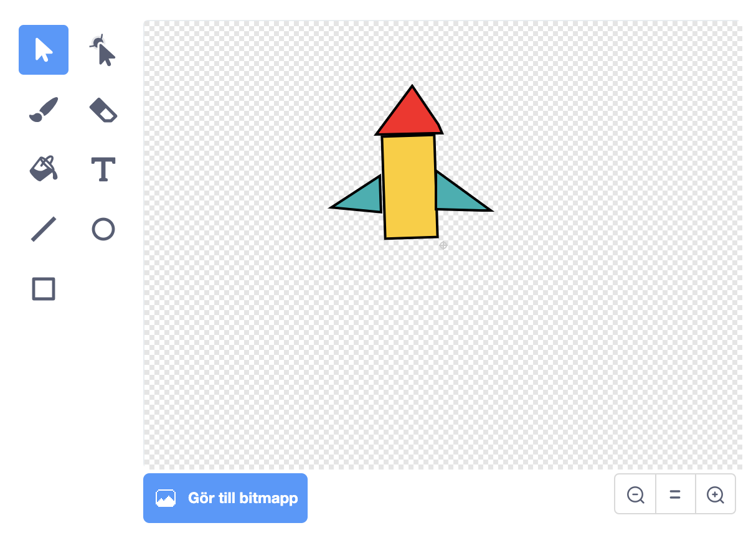Click the image icon on bitmap button

coord(166,498)
